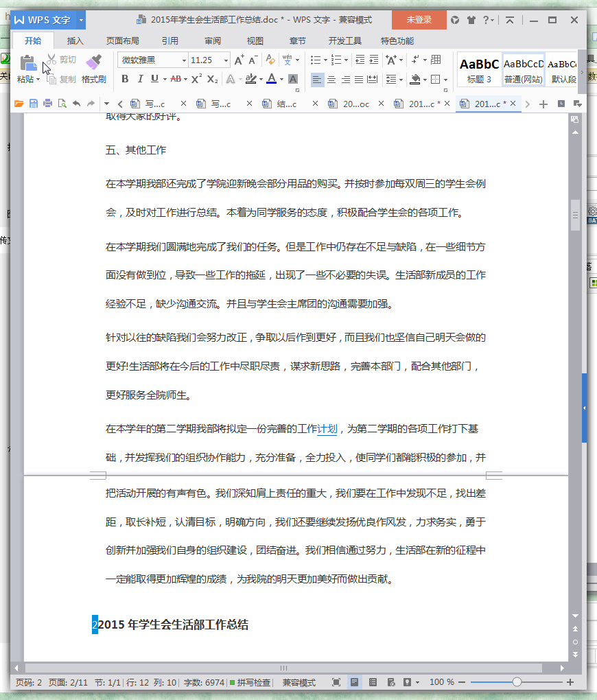This screenshot has width=597, height=700.
Task: Print the document with the printer icon
Action: [x=48, y=104]
